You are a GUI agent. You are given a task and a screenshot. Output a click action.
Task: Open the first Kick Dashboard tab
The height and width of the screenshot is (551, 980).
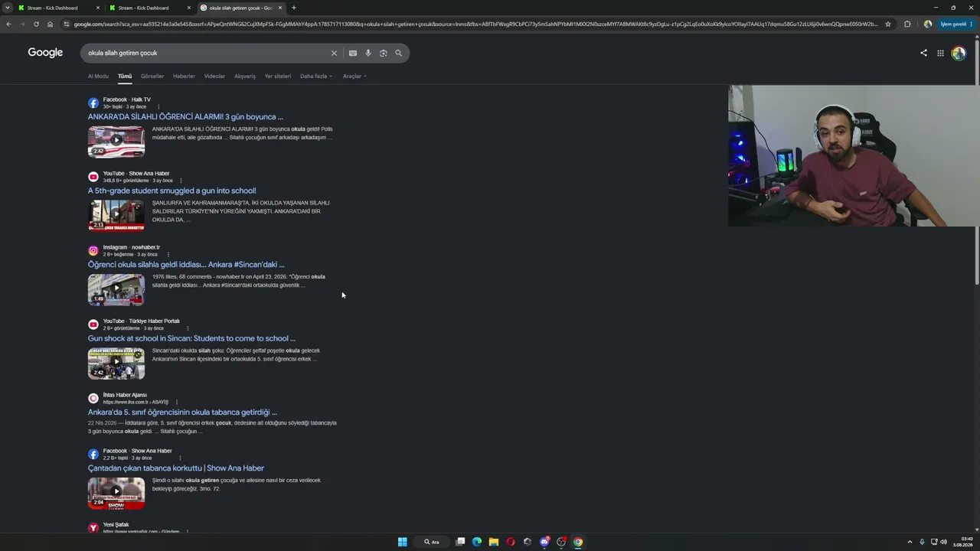pyautogui.click(x=59, y=8)
